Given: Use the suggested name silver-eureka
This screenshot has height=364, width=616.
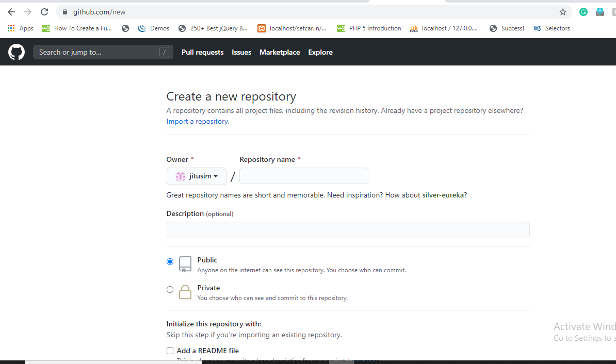Looking at the screenshot, I should tap(443, 195).
